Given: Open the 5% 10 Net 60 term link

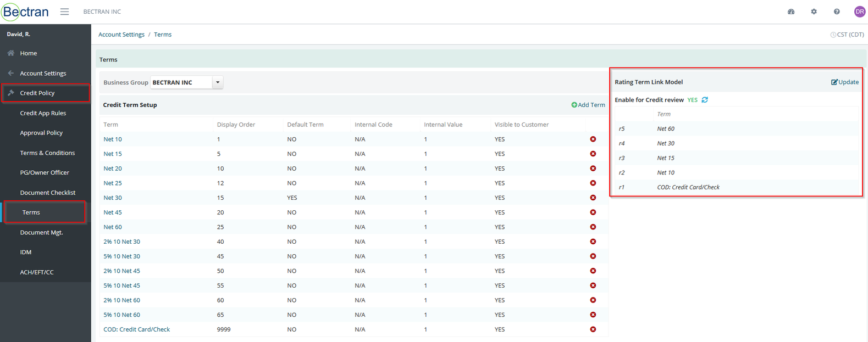Looking at the screenshot, I should click(x=121, y=315).
